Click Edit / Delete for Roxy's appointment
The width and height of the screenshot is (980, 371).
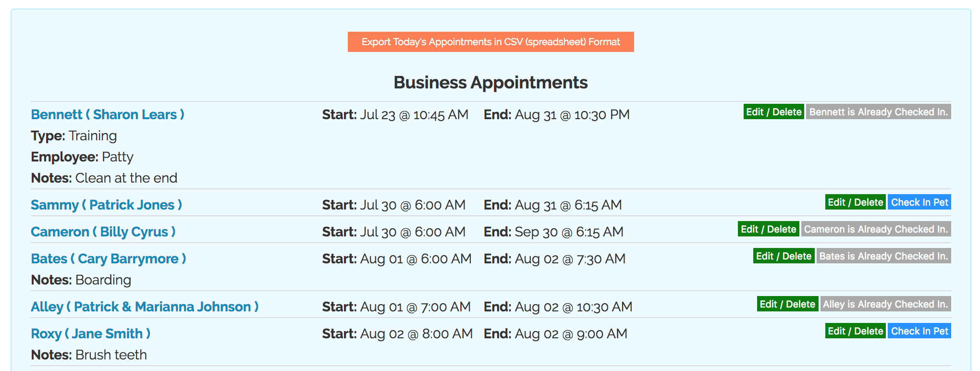pos(855,331)
